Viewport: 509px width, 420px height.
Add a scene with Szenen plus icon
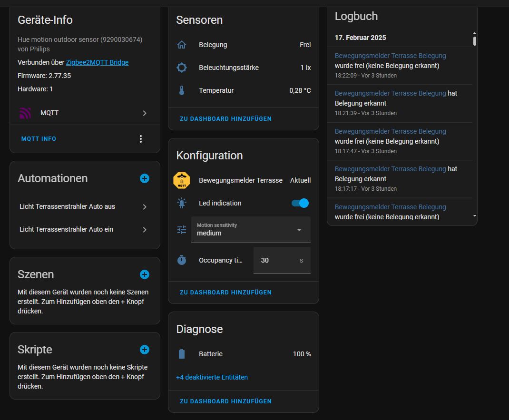145,274
